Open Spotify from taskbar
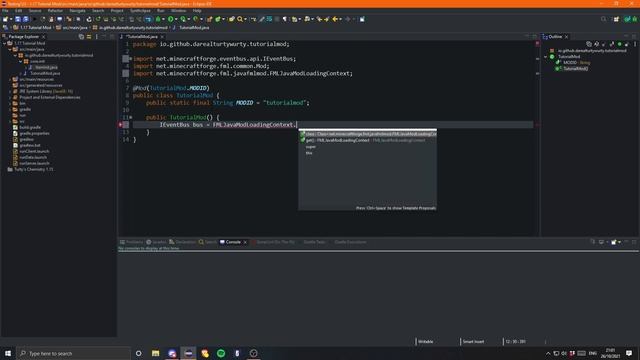 pos(221,353)
